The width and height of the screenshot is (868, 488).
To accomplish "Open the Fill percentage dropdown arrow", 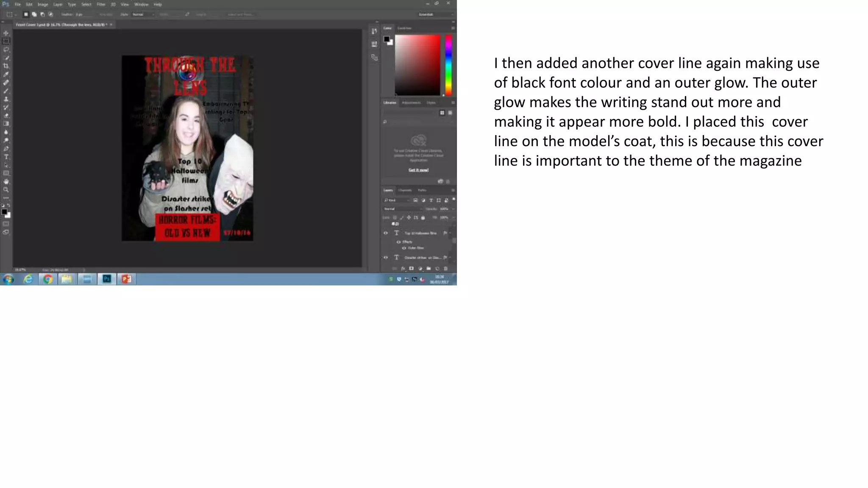I will point(453,218).
